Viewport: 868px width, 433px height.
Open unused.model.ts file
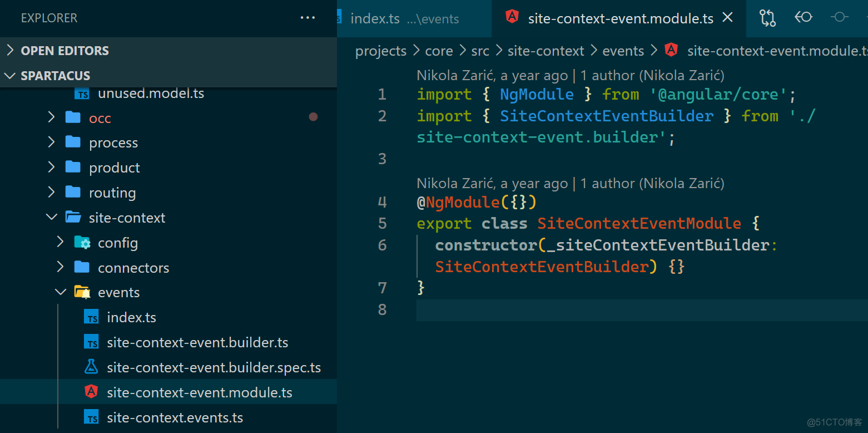coord(151,93)
